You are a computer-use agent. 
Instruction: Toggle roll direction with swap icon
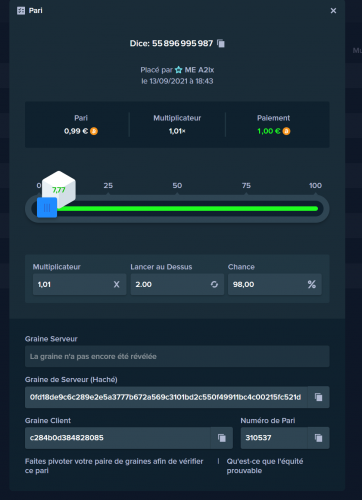[x=214, y=284]
